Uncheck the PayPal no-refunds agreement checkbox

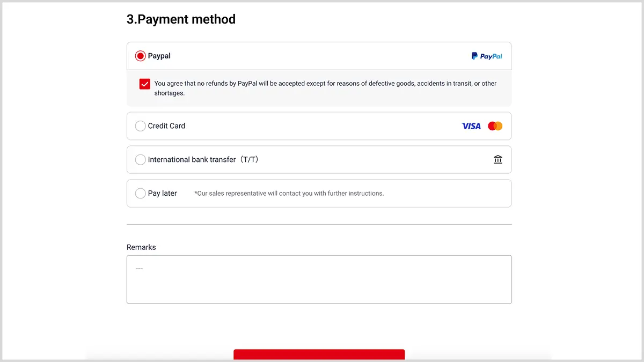pos(144,84)
